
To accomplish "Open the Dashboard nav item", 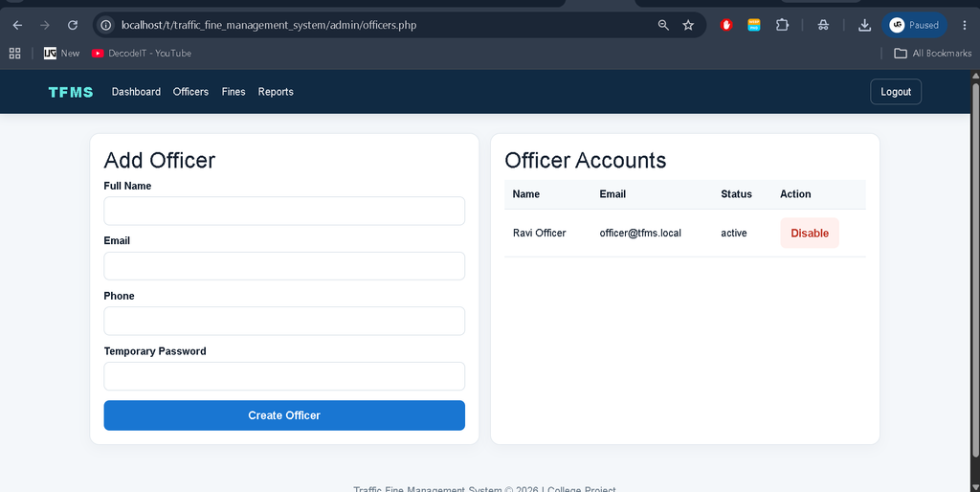I will pyautogui.click(x=136, y=92).
